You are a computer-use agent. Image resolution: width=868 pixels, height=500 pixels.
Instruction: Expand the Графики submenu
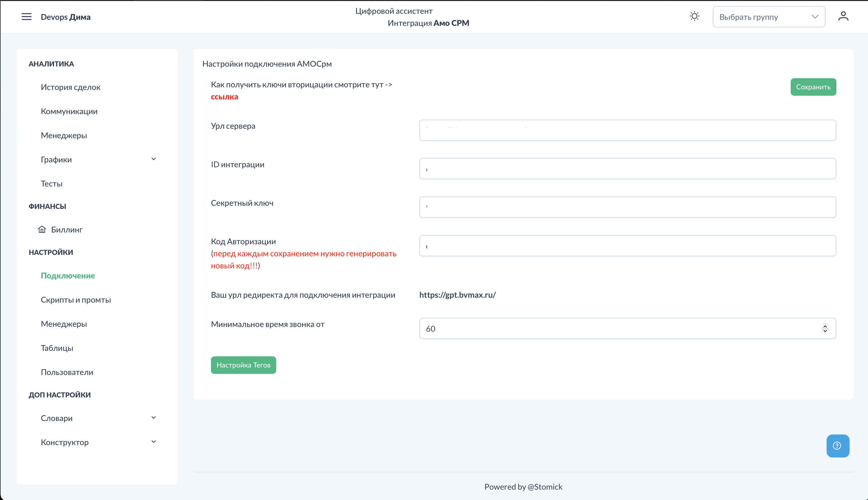click(x=153, y=159)
